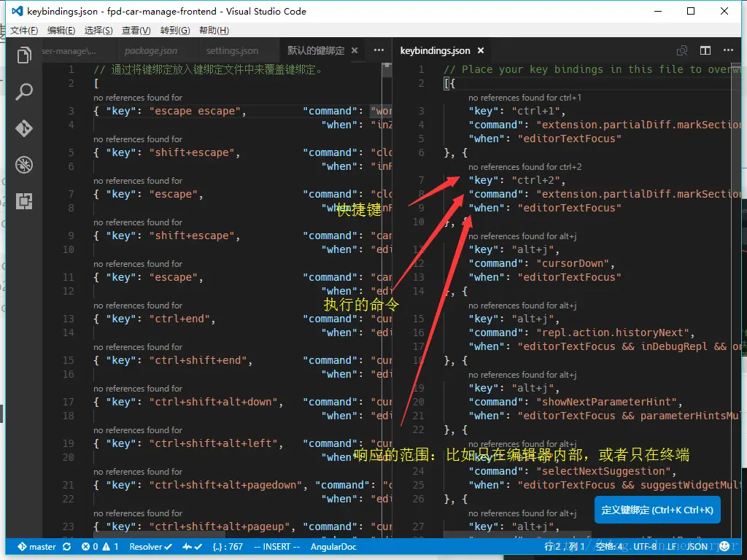Open the Debug view in activity bar
The width and height of the screenshot is (747, 560).
coord(24,165)
